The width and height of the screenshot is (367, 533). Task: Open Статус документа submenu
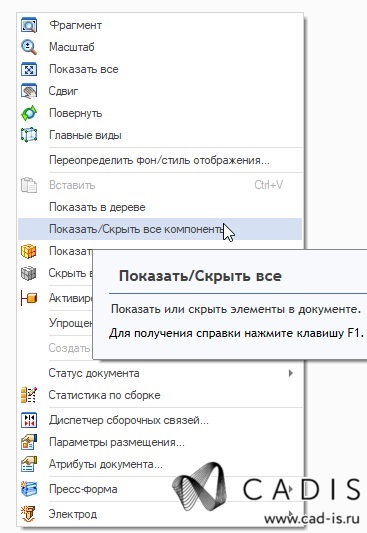pos(160,373)
